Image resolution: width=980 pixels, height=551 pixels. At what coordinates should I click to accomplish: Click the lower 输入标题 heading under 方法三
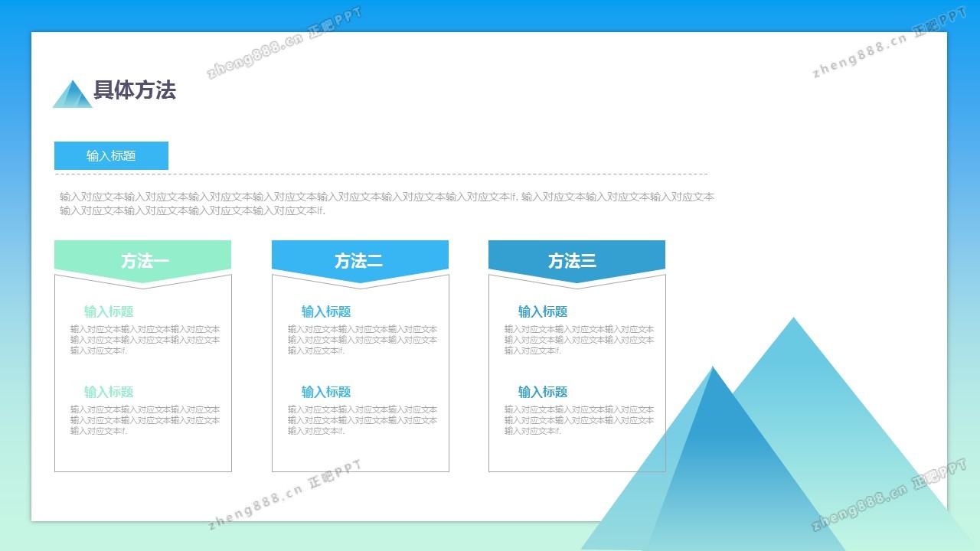tap(543, 392)
